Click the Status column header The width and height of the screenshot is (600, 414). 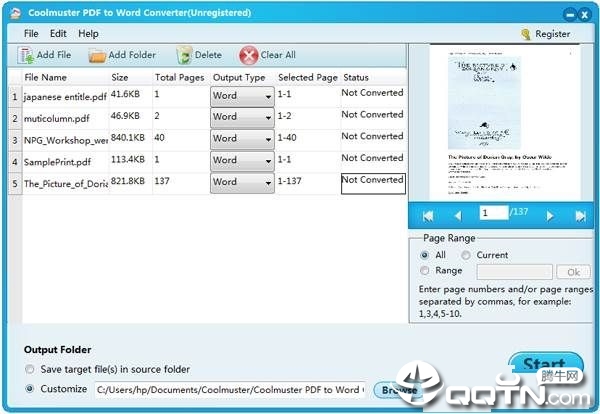point(356,78)
